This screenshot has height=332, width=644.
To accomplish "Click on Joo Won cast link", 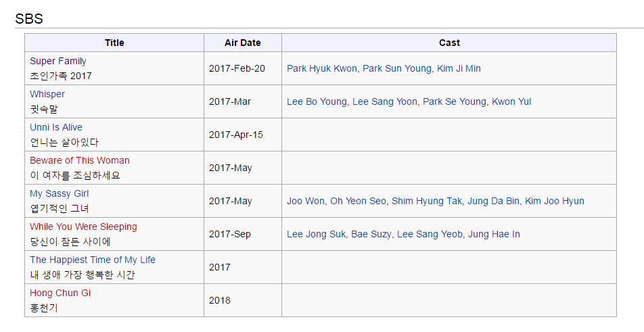I will tap(306, 201).
